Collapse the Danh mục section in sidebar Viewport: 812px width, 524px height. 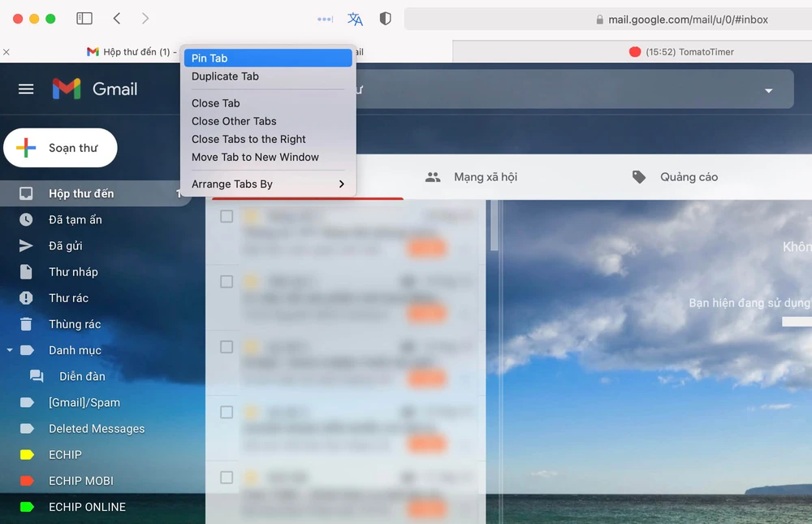[x=11, y=349]
